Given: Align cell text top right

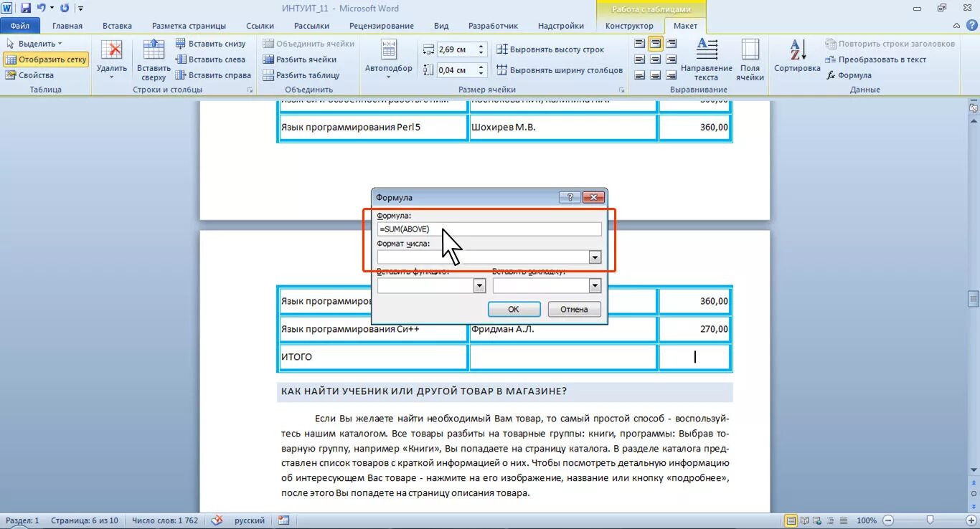Looking at the screenshot, I should click(x=671, y=44).
